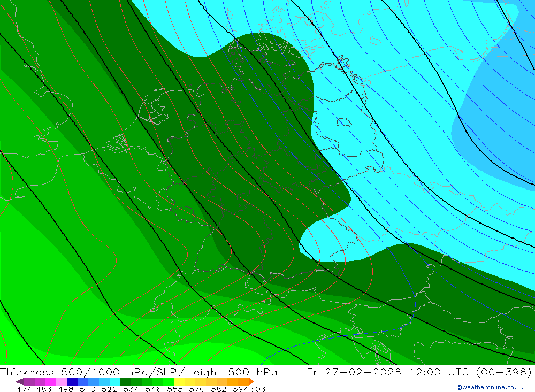Viewport: 535px width, 392px height.
Task: Select the magenta legend swatch
Action: (x=51, y=381)
